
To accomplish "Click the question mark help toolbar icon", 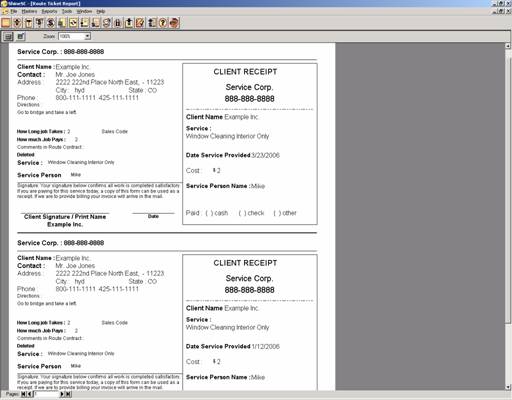I will pos(163,23).
